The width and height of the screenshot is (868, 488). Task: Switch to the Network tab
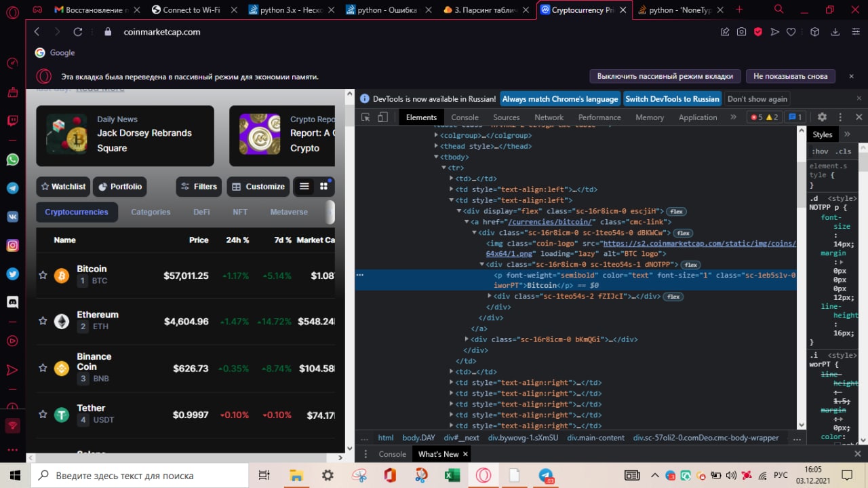click(549, 117)
